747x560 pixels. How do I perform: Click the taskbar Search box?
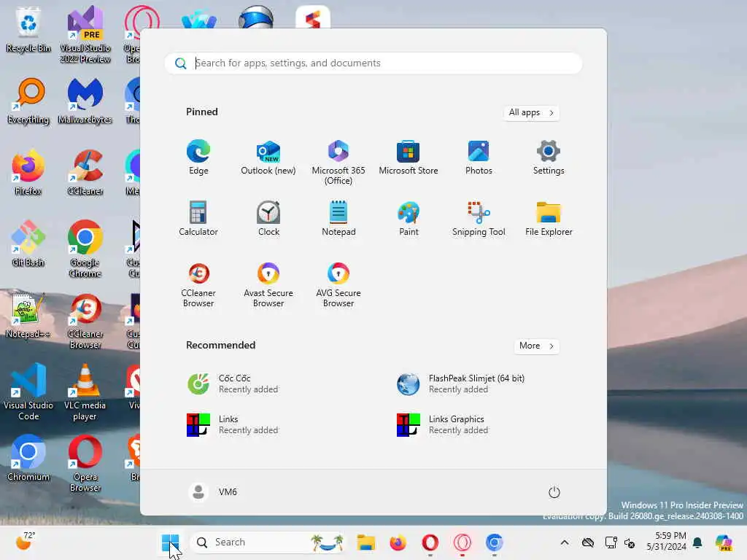(x=268, y=542)
